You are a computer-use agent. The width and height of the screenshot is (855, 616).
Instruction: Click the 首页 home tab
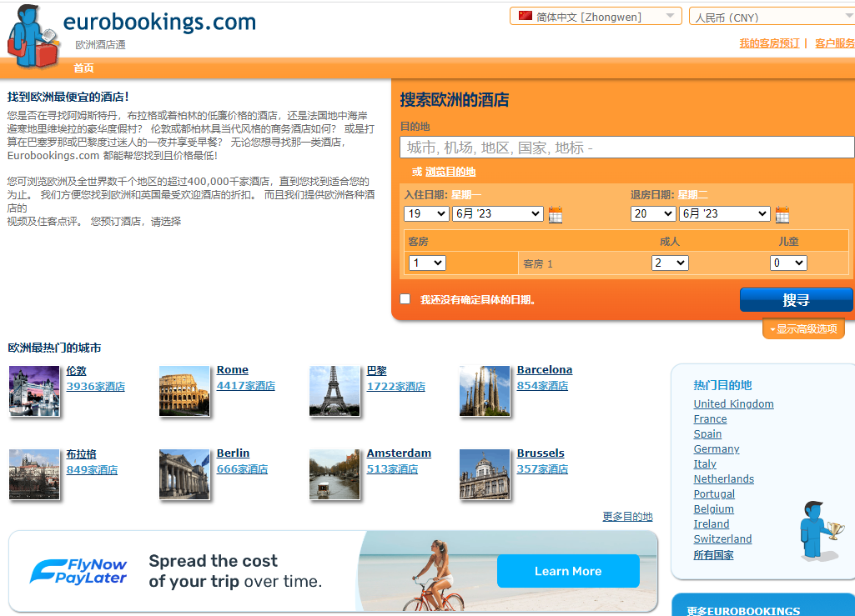coord(83,68)
